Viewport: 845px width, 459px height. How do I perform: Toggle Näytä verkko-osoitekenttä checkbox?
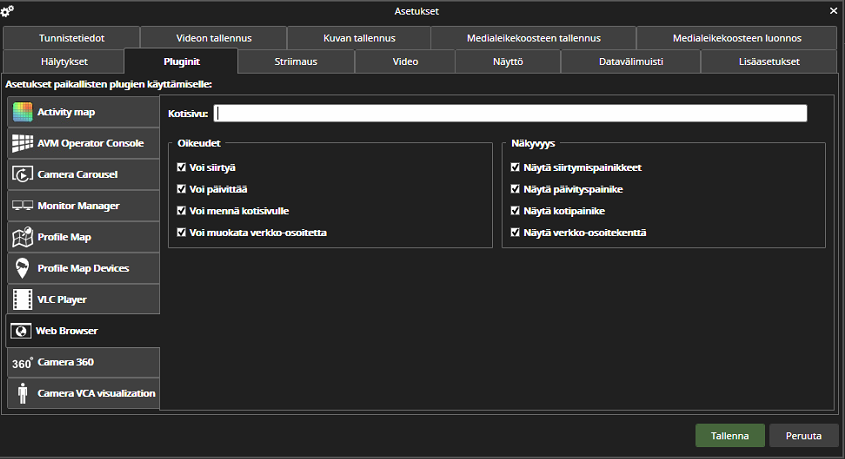(515, 232)
